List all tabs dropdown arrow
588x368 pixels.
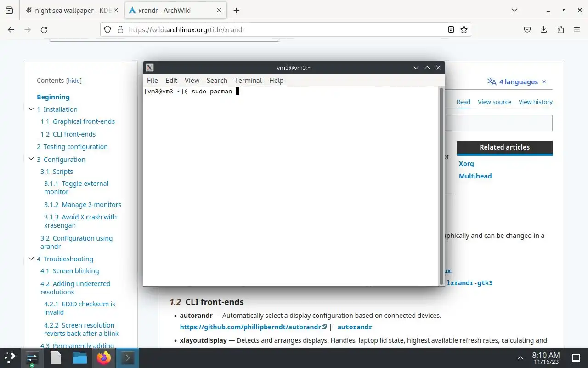click(x=514, y=10)
